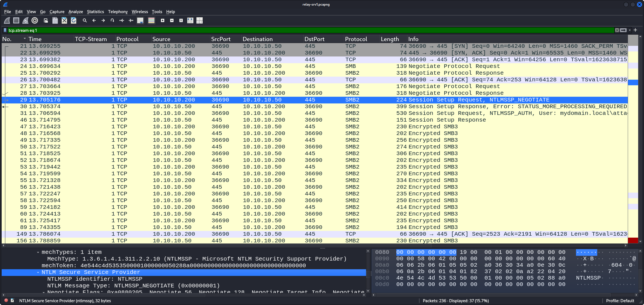Toggle auto-scroll during live capture
The height and width of the screenshot is (305, 644).
(140, 20)
